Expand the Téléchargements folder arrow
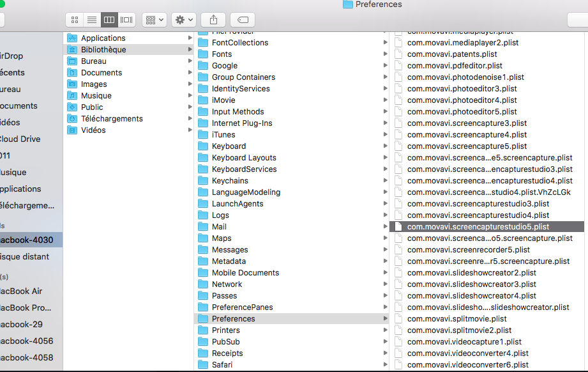The width and height of the screenshot is (588, 372). pyautogui.click(x=190, y=119)
